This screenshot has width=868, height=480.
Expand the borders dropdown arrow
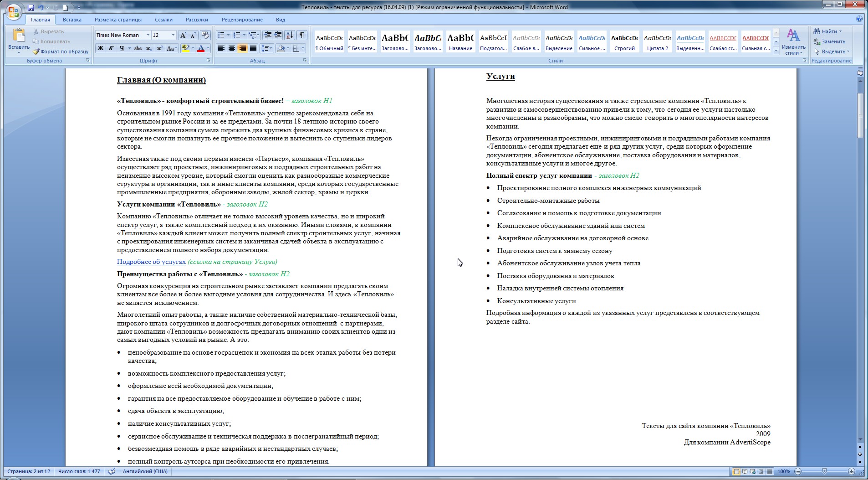pyautogui.click(x=303, y=48)
